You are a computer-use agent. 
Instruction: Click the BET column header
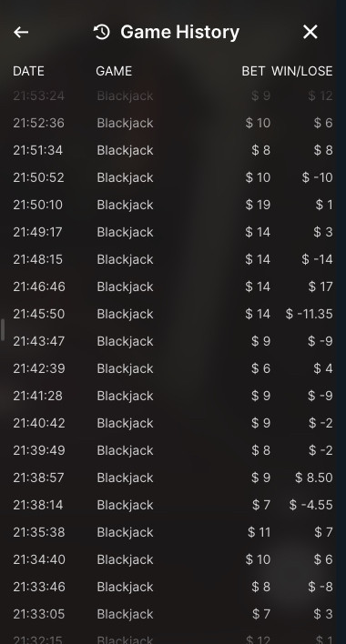point(253,71)
